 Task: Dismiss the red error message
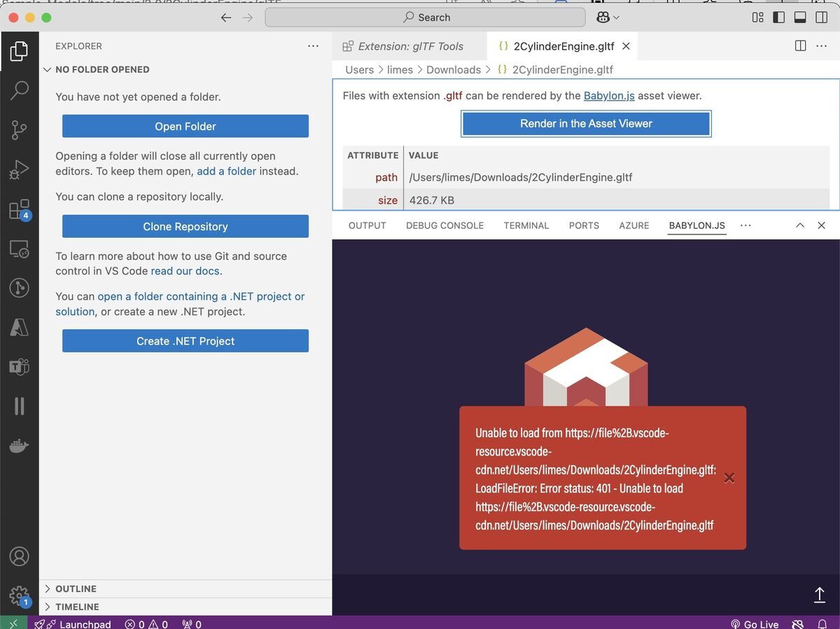(x=729, y=478)
